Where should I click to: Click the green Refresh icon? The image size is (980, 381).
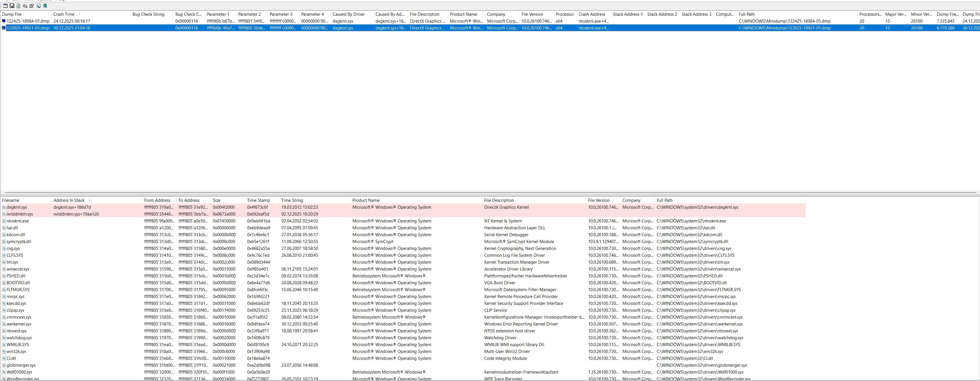click(x=18, y=6)
